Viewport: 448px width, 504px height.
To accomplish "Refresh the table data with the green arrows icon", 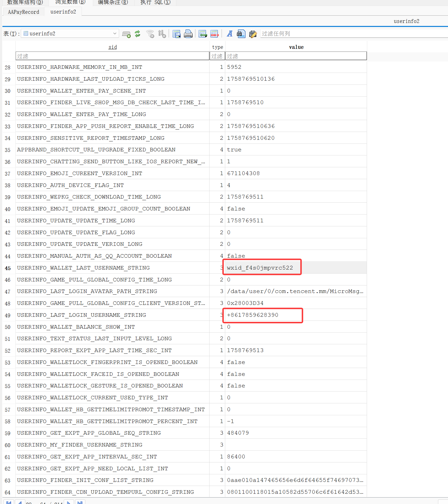I will coord(138,34).
